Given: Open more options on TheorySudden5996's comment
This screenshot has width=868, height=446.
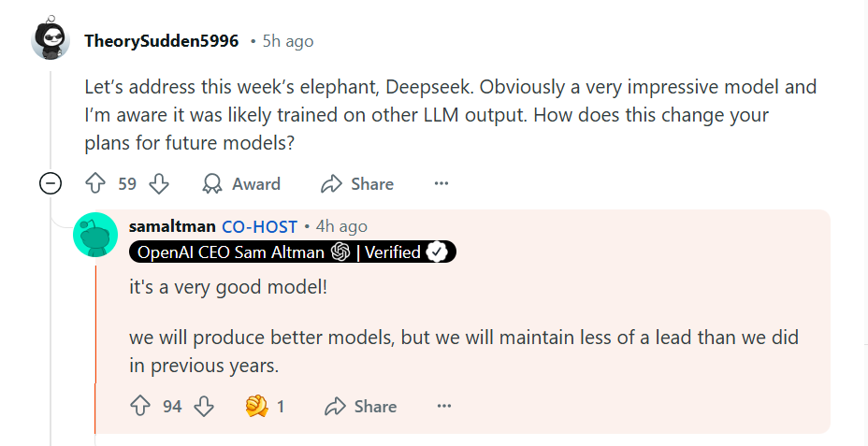Looking at the screenshot, I should click(441, 184).
